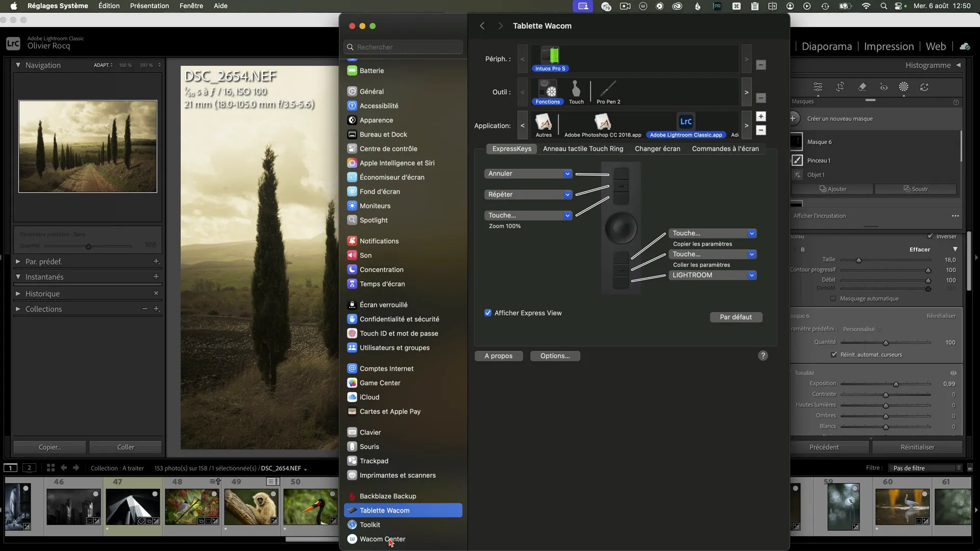
Task: Select the Crop tool in Lightroom
Action: (x=840, y=87)
